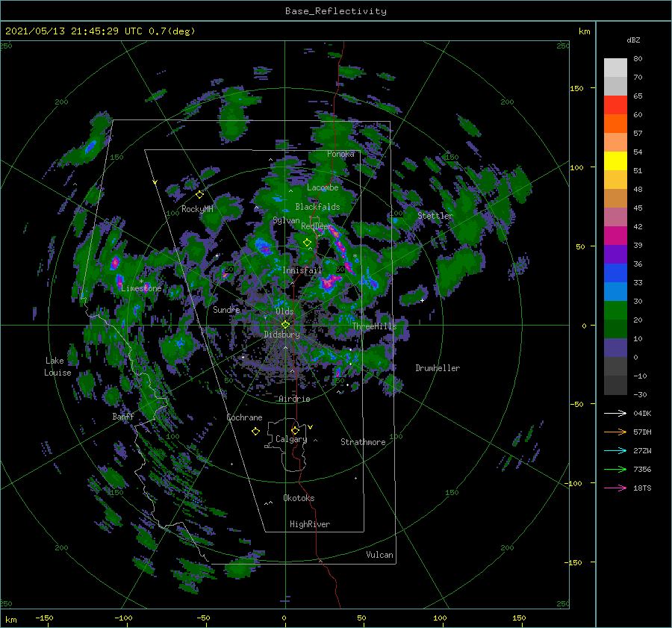Click the Olds city label
Screen dimensions: 672x628
[x=284, y=311]
